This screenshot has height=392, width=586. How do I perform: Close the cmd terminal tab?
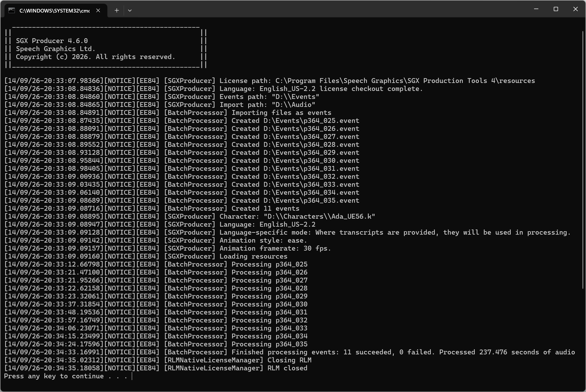tap(98, 11)
